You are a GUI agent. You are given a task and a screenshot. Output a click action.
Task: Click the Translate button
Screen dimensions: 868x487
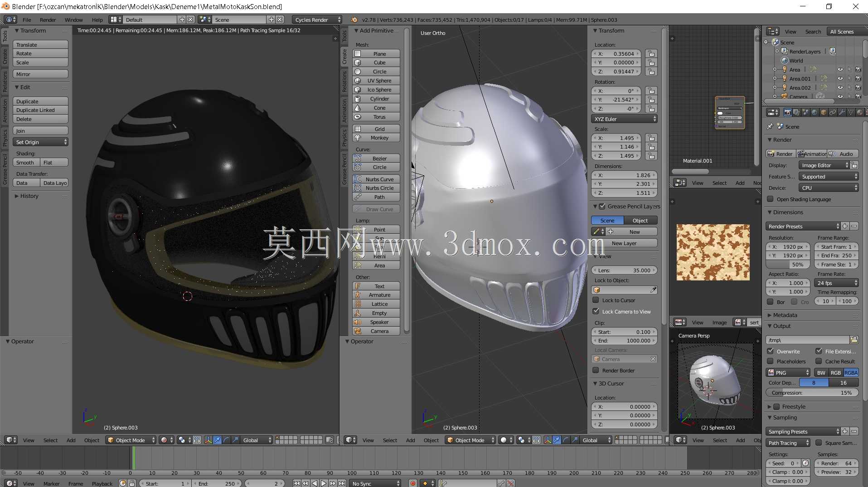tap(40, 45)
